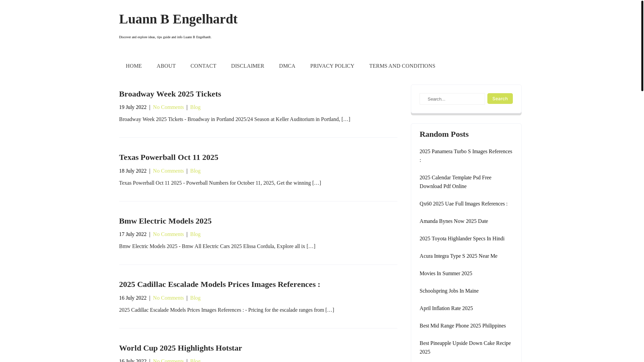Open the Luann B Engelhardt site title
Screen dimensions: 644x362
click(178, 19)
